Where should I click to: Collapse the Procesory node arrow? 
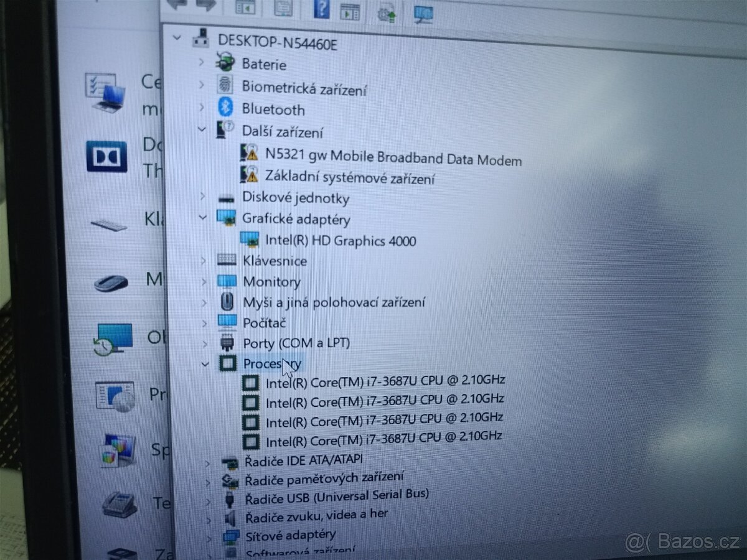coord(205,363)
